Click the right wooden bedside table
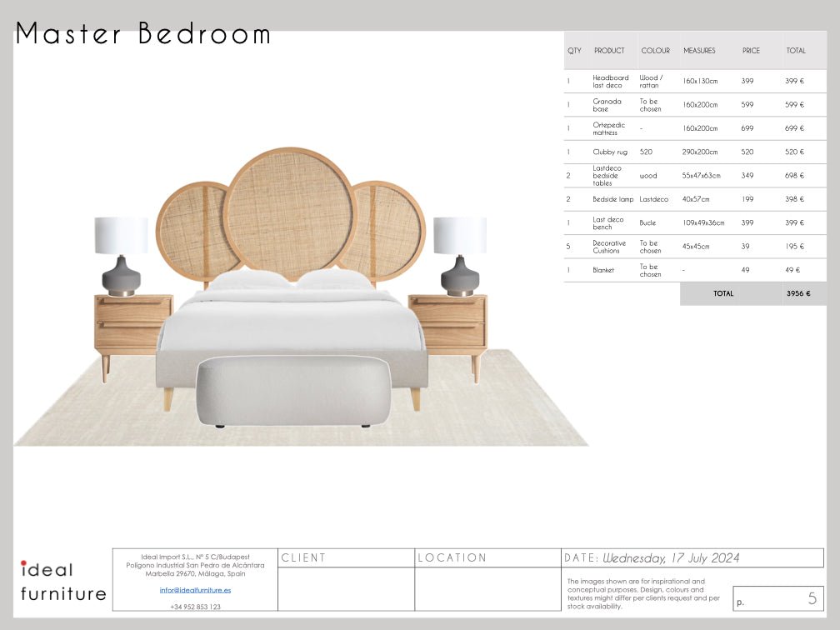 point(447,325)
